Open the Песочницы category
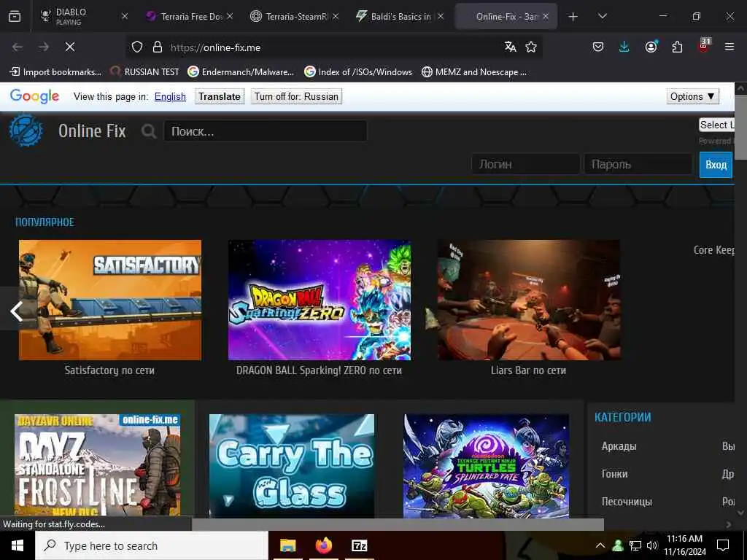 coord(627,502)
